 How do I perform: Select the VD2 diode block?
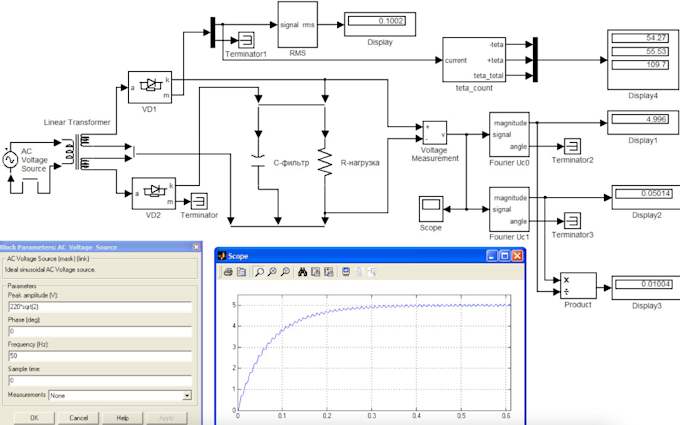[x=154, y=193]
